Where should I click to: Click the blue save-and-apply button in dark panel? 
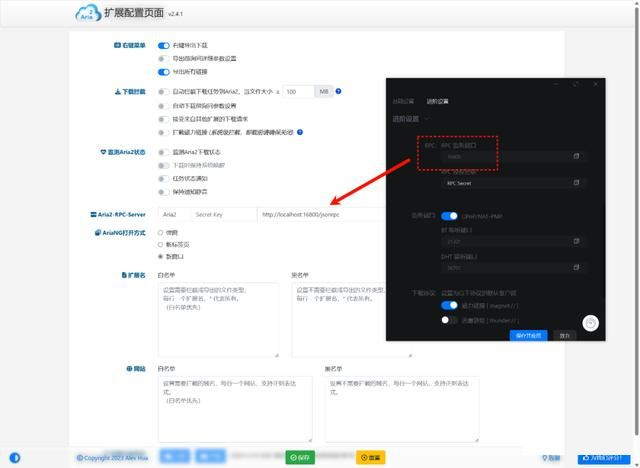pyautogui.click(x=528, y=335)
